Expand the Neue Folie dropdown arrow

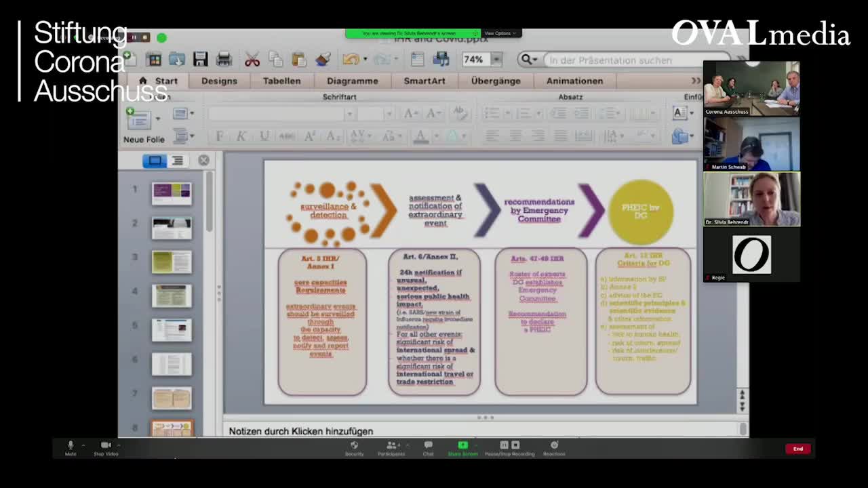pyautogui.click(x=157, y=119)
